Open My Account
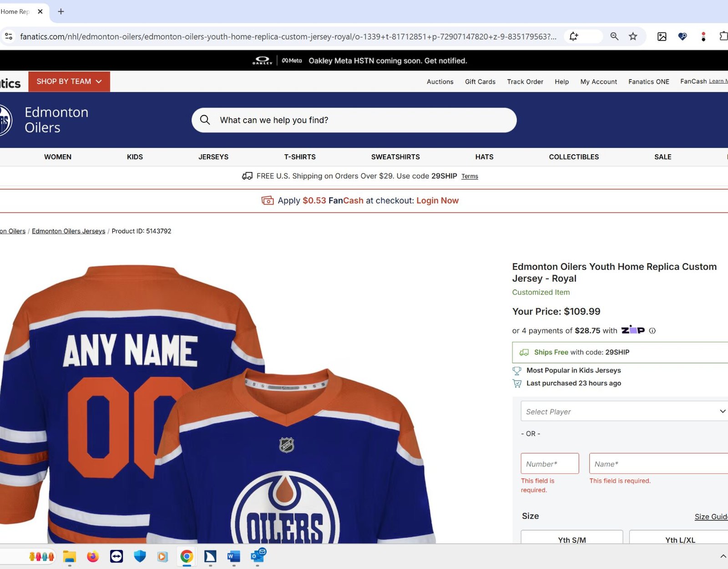This screenshot has height=569, width=728. (598, 81)
